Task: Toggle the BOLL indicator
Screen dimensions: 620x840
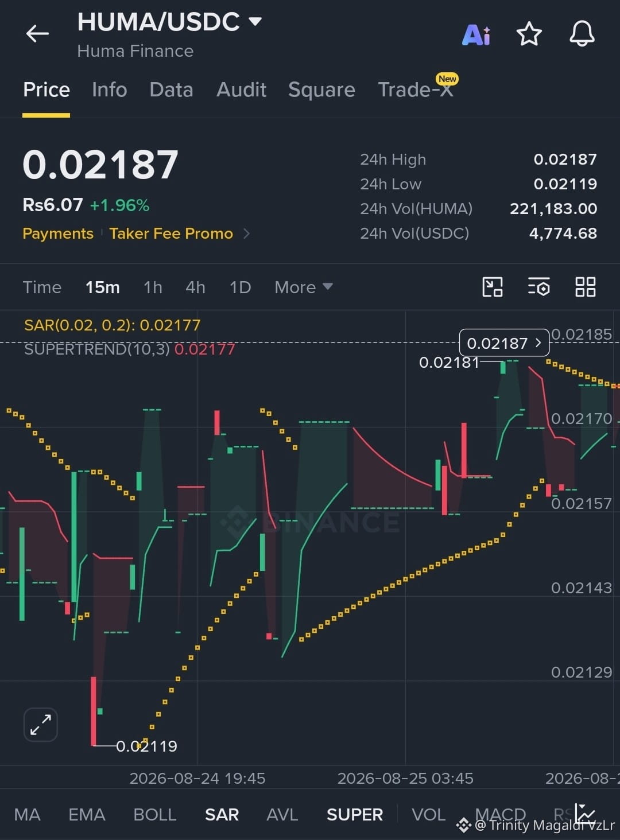Action: tap(155, 814)
